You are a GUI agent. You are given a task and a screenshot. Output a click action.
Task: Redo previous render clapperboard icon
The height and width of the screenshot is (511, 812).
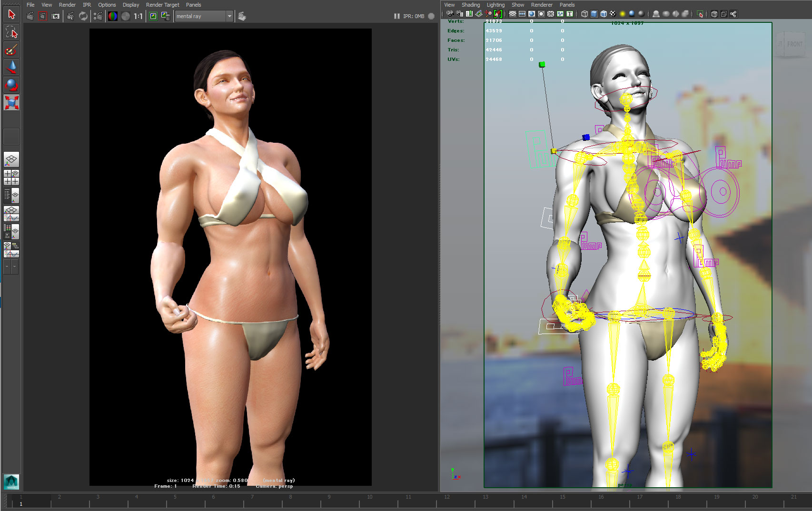(x=30, y=16)
